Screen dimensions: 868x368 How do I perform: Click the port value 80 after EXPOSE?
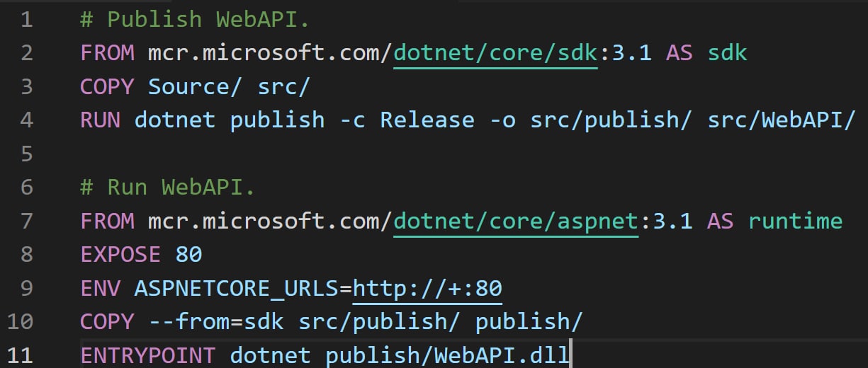coord(188,255)
